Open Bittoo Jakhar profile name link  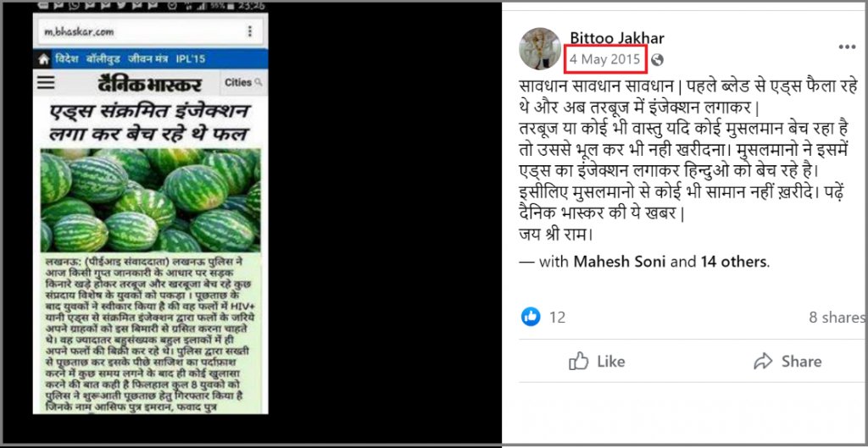pyautogui.click(x=617, y=38)
